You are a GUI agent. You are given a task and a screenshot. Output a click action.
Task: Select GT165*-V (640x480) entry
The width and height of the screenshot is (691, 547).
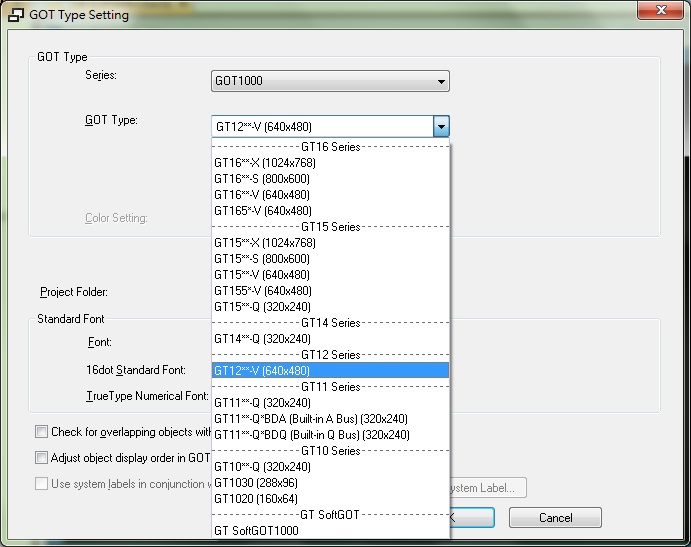click(x=262, y=211)
